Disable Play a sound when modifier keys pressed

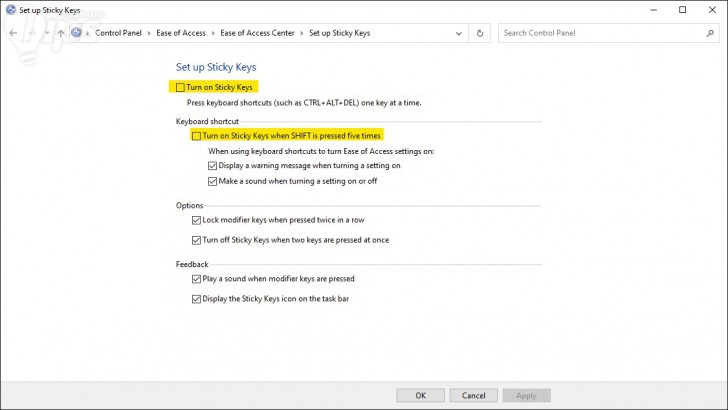[196, 279]
